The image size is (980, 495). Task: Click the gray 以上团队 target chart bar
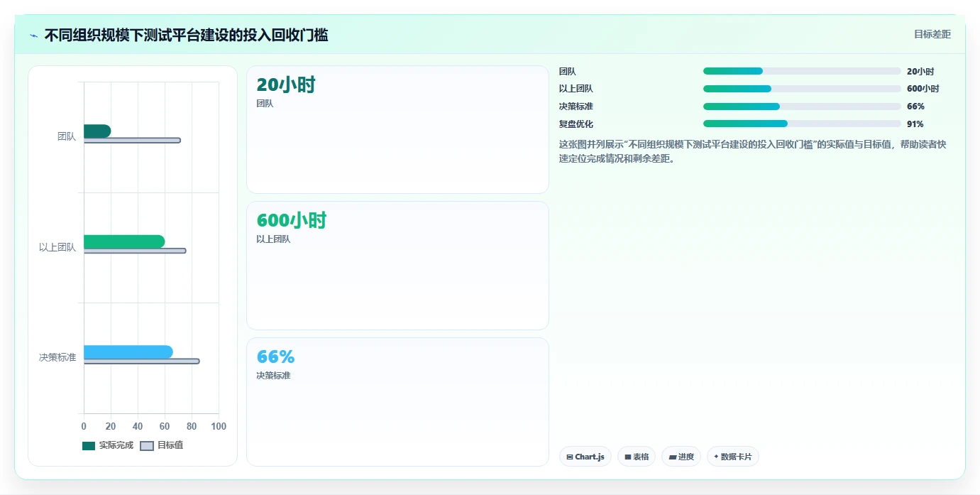(135, 251)
